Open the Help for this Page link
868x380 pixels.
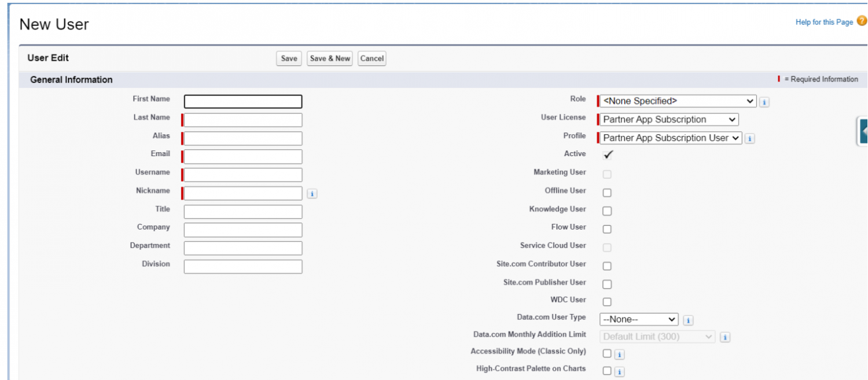[824, 22]
